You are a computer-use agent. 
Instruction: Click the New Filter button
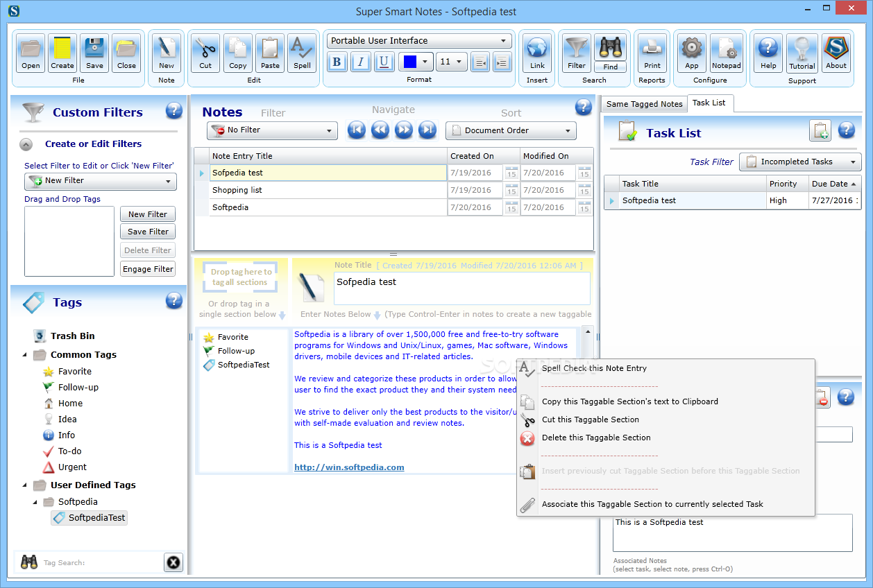[148, 214]
